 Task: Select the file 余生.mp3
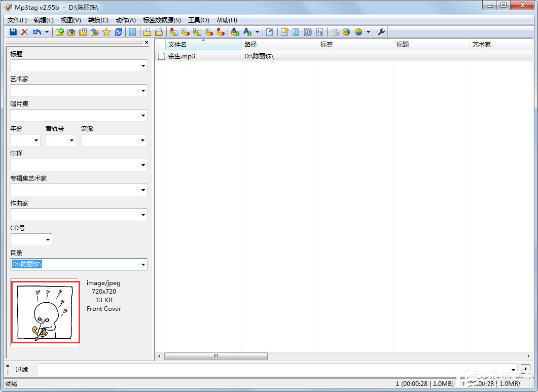[182, 56]
